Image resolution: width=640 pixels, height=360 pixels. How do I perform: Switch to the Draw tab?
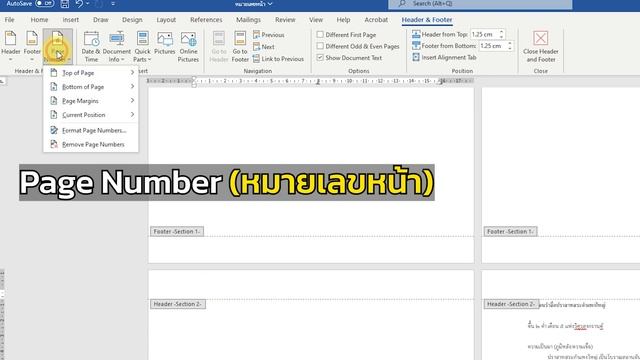point(100,20)
